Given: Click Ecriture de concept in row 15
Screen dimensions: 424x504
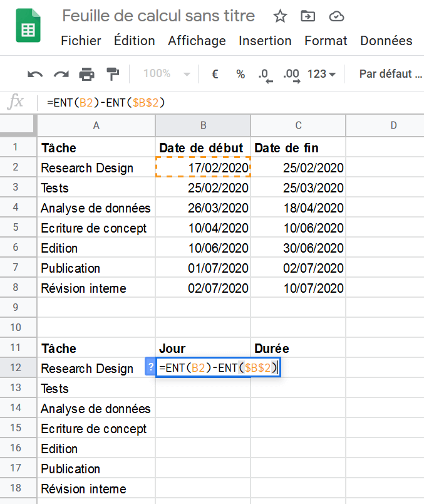Looking at the screenshot, I should 96,428.
